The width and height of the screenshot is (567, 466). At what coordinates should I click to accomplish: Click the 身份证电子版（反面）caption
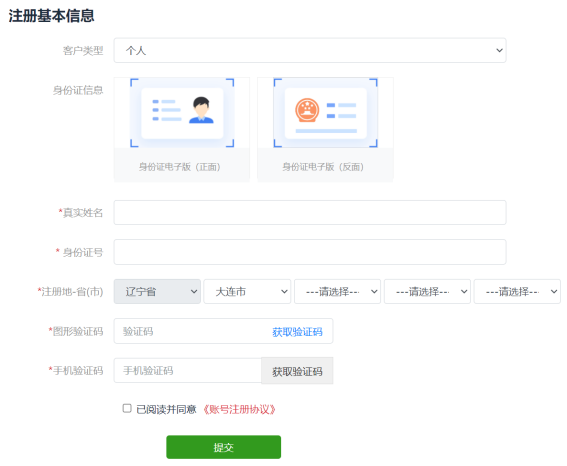pos(323,167)
